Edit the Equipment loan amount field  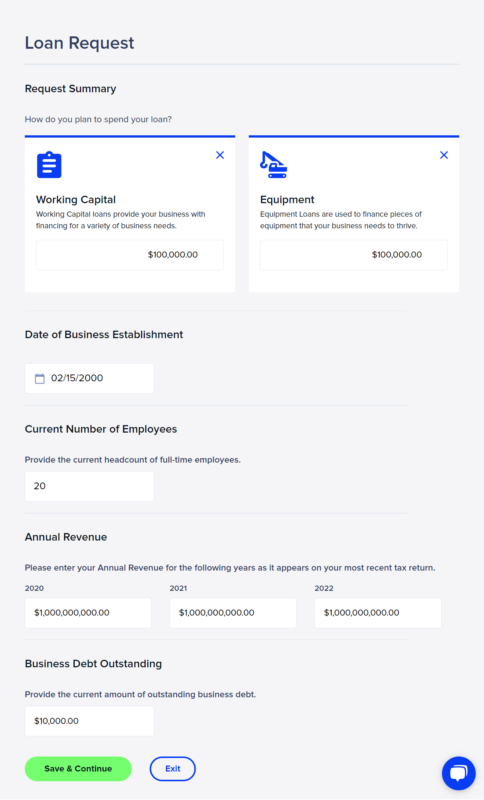[354, 255]
